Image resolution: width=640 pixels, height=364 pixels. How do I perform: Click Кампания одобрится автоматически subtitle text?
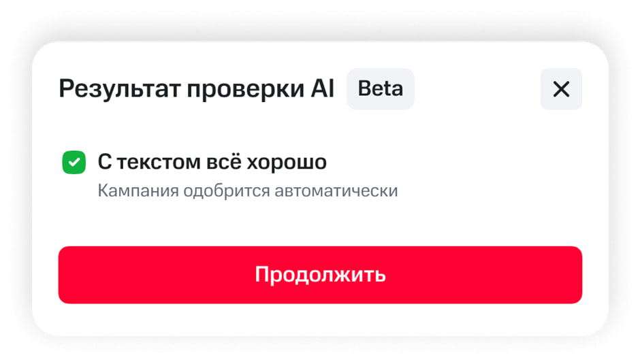click(247, 191)
